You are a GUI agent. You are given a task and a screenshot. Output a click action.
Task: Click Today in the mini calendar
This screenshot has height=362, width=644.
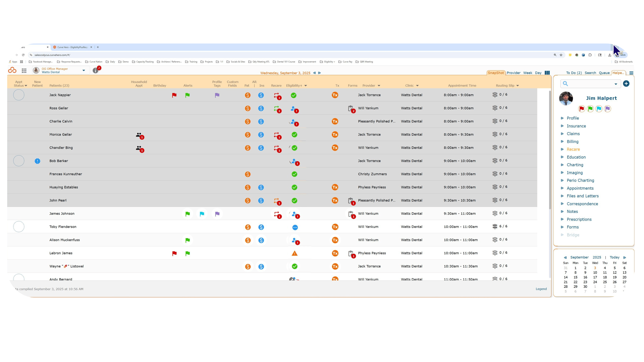click(614, 257)
